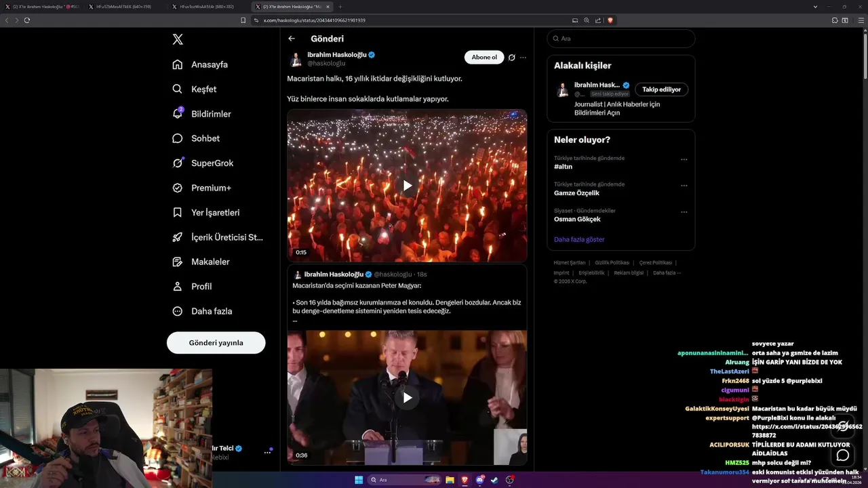Click the Grok floating icon above chat

(x=843, y=426)
